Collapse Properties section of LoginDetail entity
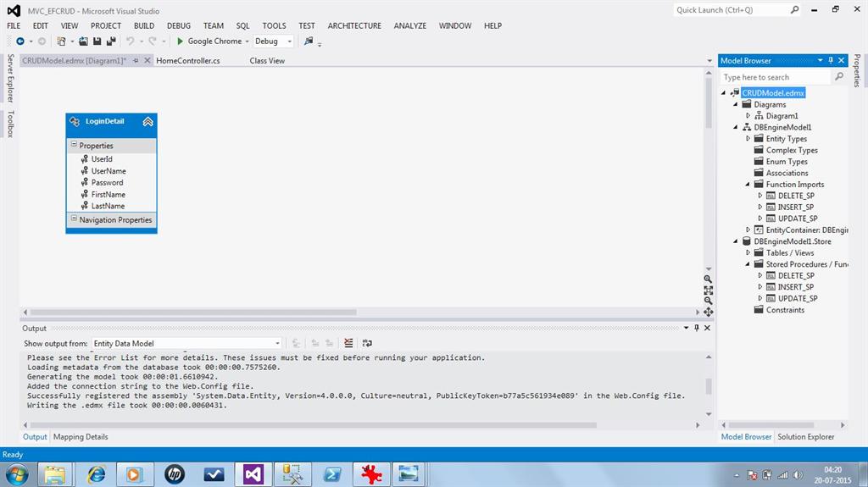This screenshot has height=487, width=868. (74, 145)
